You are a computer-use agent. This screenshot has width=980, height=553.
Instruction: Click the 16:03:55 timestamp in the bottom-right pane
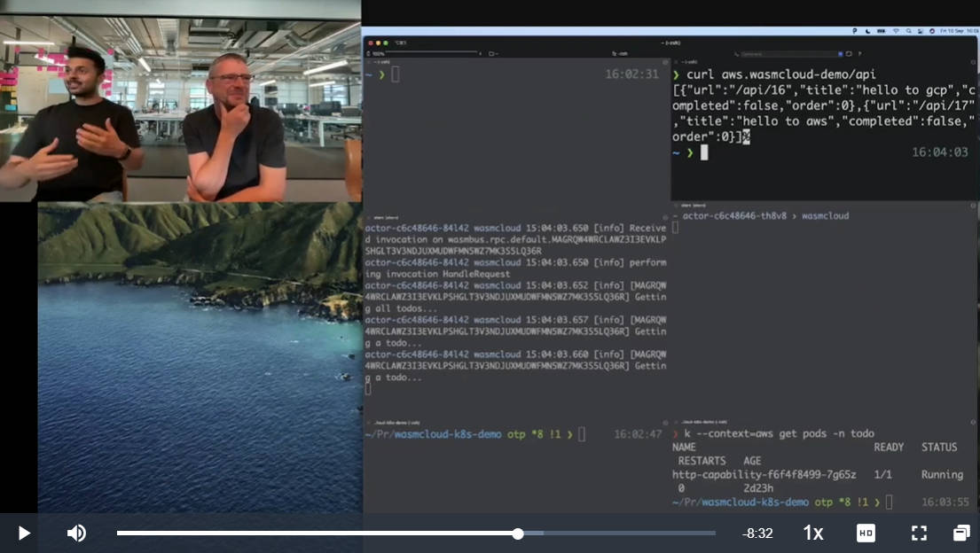click(x=945, y=502)
